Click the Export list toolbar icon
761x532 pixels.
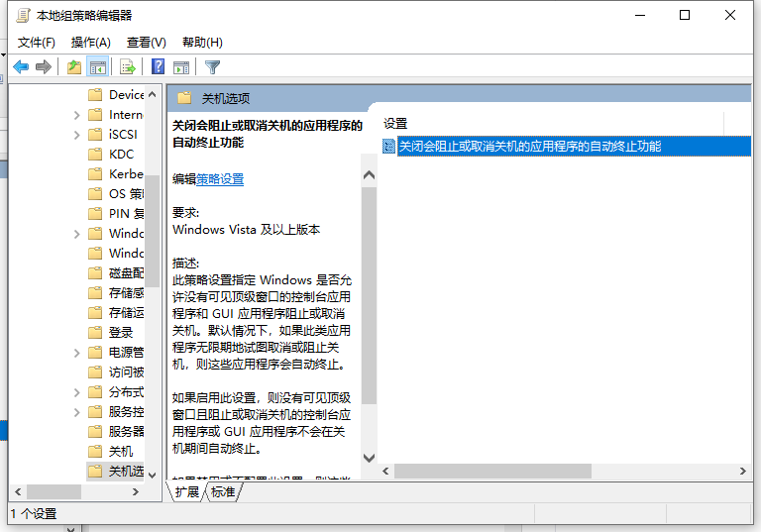click(x=128, y=66)
